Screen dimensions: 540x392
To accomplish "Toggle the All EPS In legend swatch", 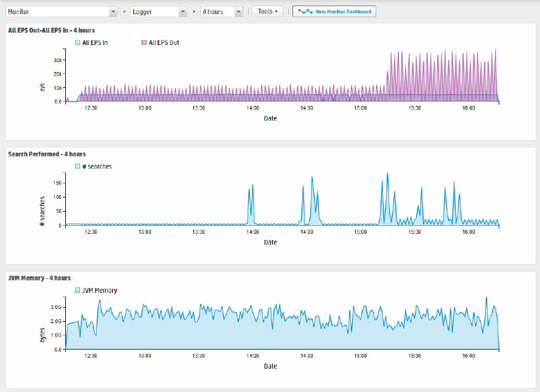I will 78,42.
